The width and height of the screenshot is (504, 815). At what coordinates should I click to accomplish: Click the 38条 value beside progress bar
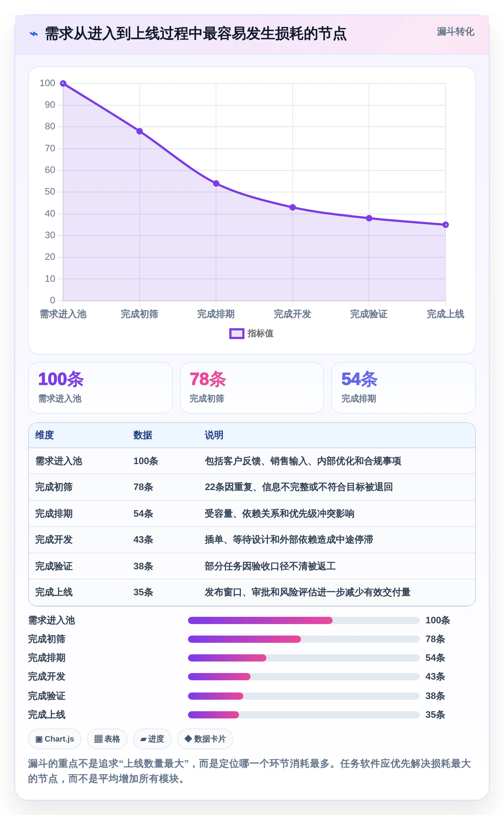(x=435, y=696)
